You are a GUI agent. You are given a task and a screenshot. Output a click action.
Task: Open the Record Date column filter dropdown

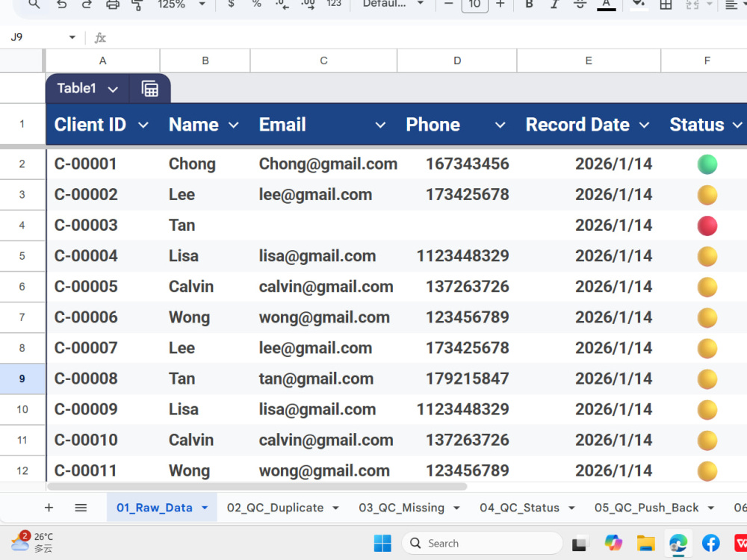pyautogui.click(x=644, y=125)
